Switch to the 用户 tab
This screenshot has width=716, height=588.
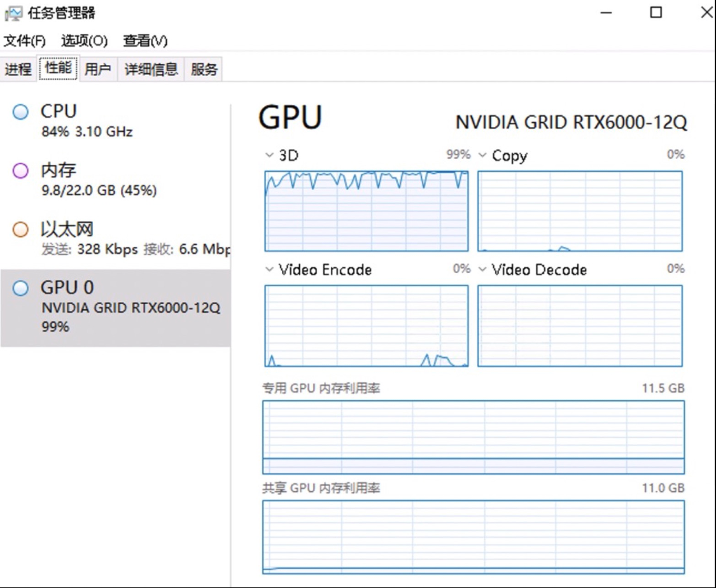point(97,69)
